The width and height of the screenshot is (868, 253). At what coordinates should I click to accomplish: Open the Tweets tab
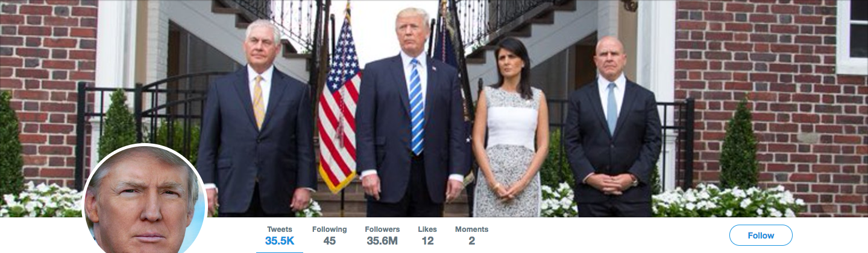click(280, 235)
